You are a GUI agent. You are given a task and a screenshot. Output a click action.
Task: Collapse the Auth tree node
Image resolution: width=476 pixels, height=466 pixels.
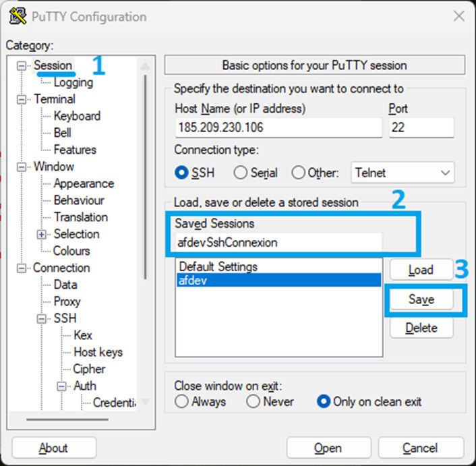(61, 386)
